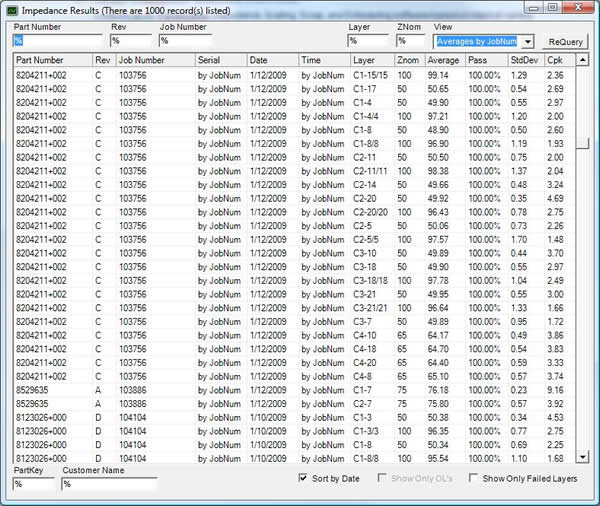This screenshot has width=600, height=506.
Task: Click the Serial column header
Action: tap(221, 60)
